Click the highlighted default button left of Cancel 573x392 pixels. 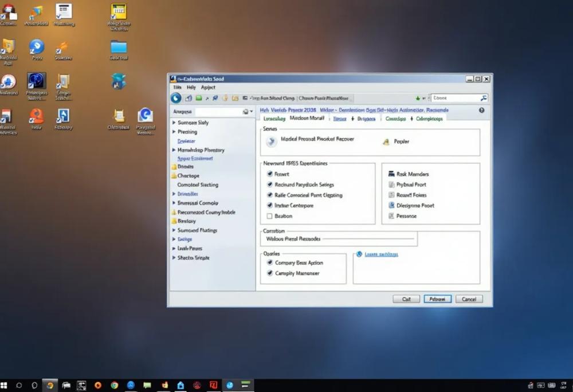(437, 299)
